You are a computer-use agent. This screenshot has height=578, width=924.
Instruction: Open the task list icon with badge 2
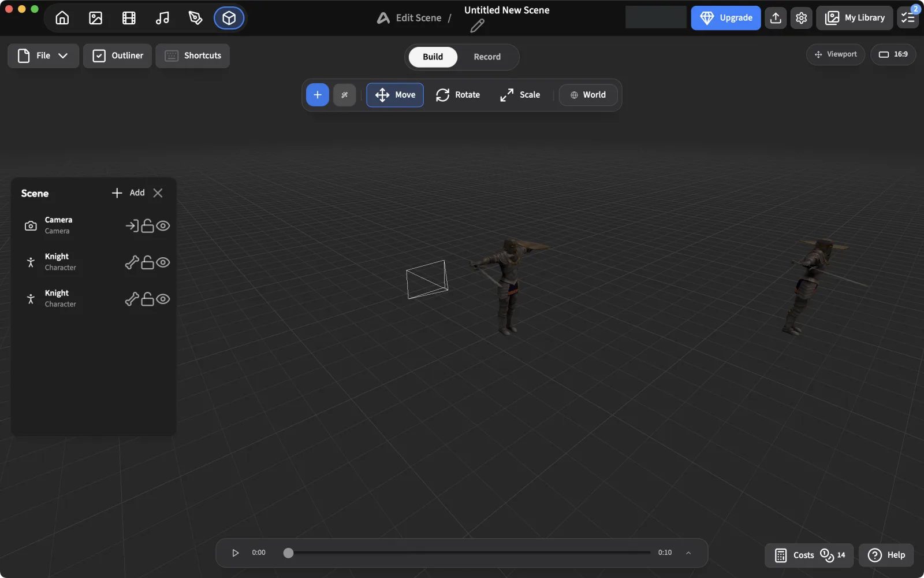(908, 18)
